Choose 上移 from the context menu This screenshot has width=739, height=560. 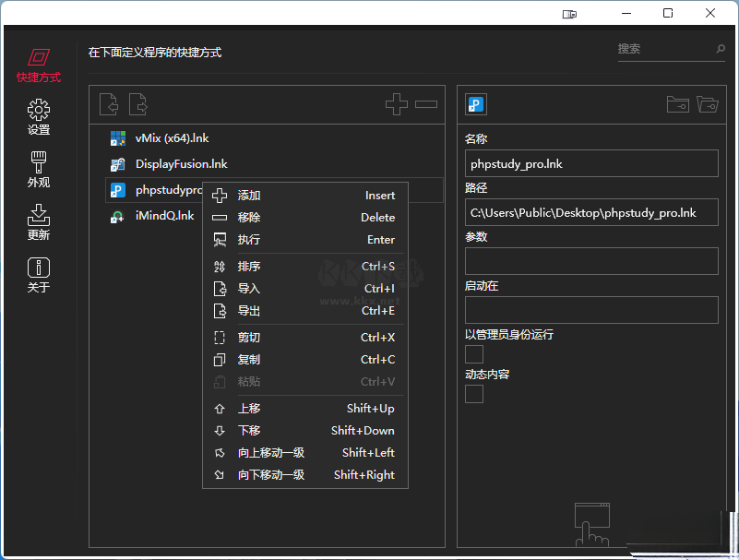coord(305,408)
